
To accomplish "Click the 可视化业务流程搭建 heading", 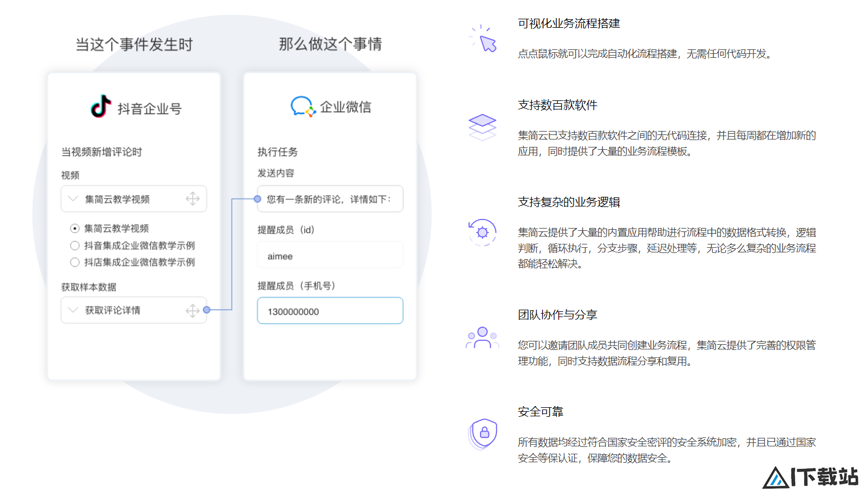I will point(569,23).
